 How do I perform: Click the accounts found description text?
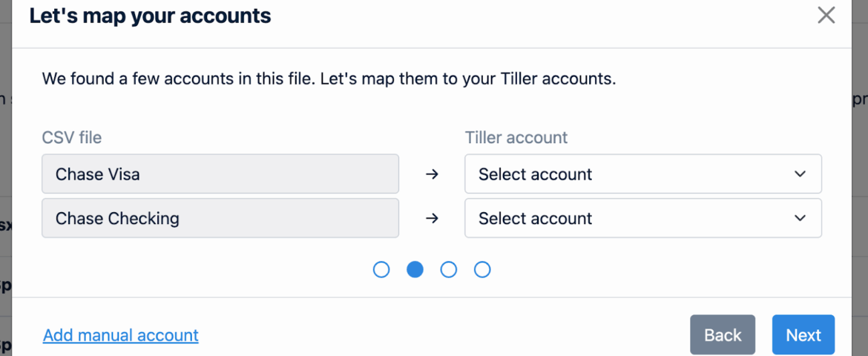(329, 79)
